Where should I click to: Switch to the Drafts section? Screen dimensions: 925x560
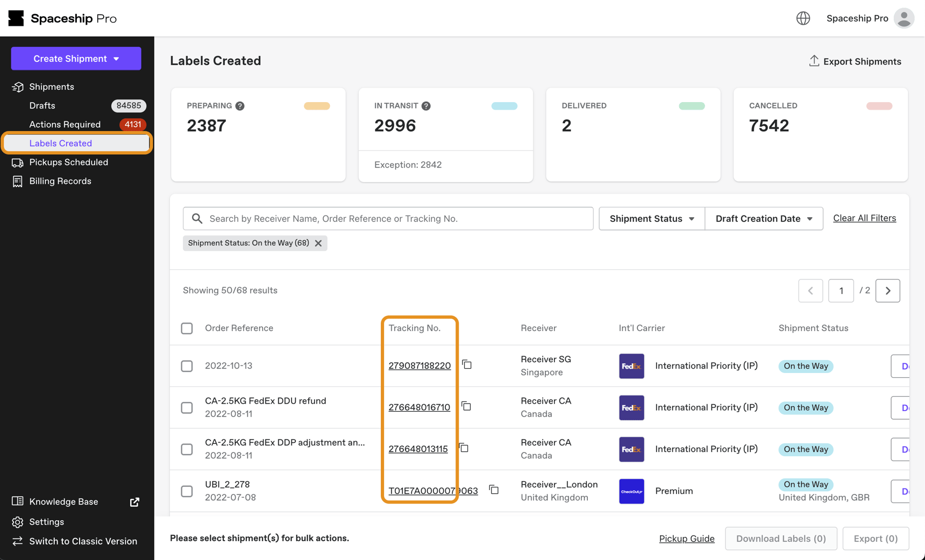coord(42,105)
